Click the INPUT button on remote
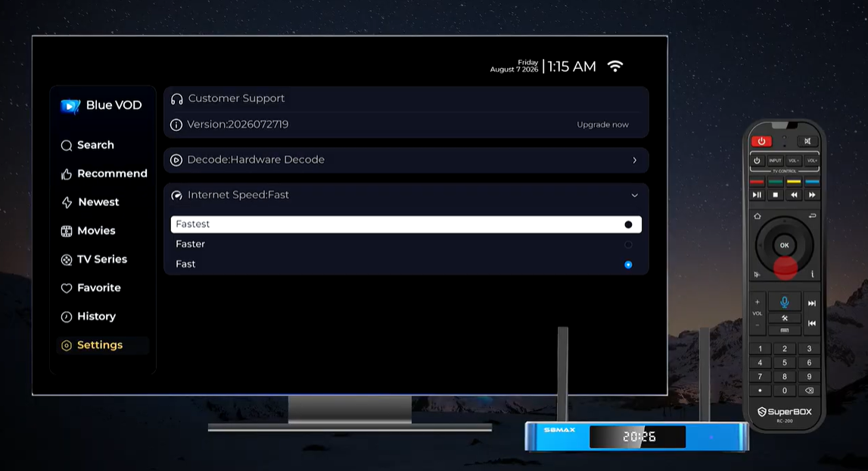This screenshot has width=868, height=471. tap(775, 161)
